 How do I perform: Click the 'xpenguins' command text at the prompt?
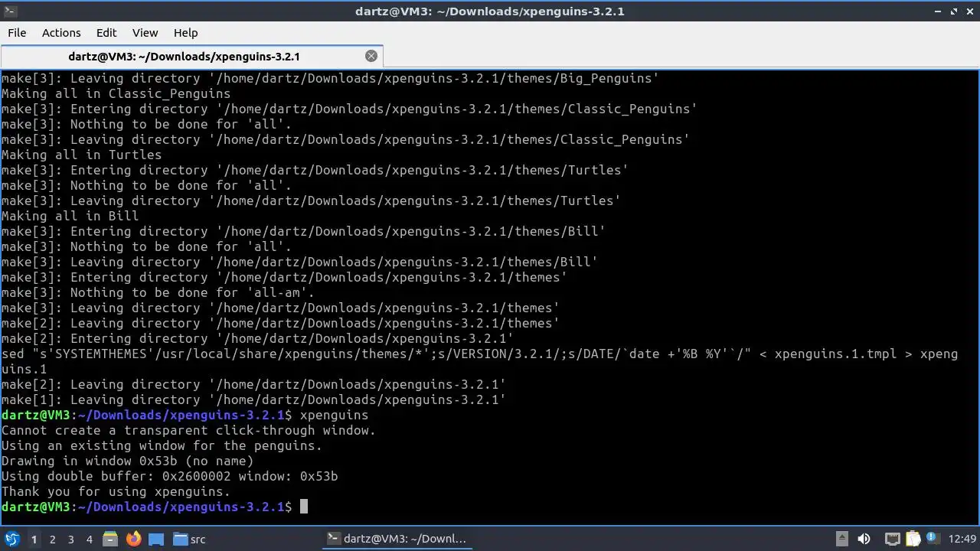[334, 415]
